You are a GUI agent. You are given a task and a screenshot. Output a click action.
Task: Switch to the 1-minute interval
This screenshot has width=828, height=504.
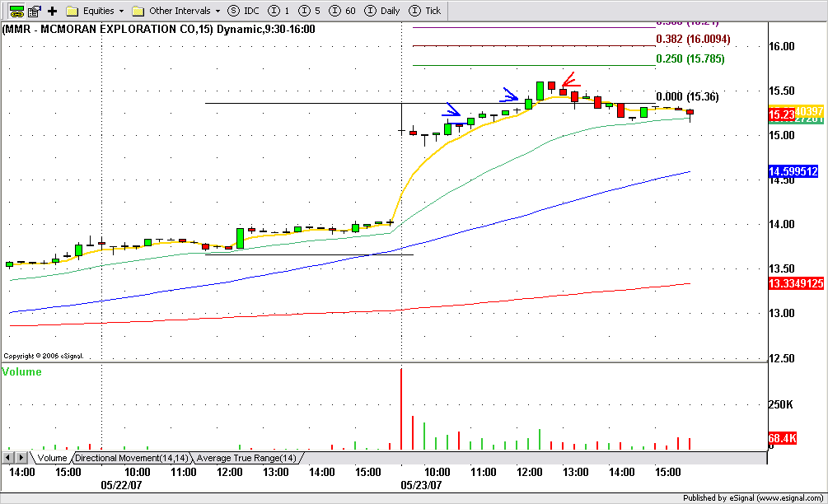tap(278, 11)
